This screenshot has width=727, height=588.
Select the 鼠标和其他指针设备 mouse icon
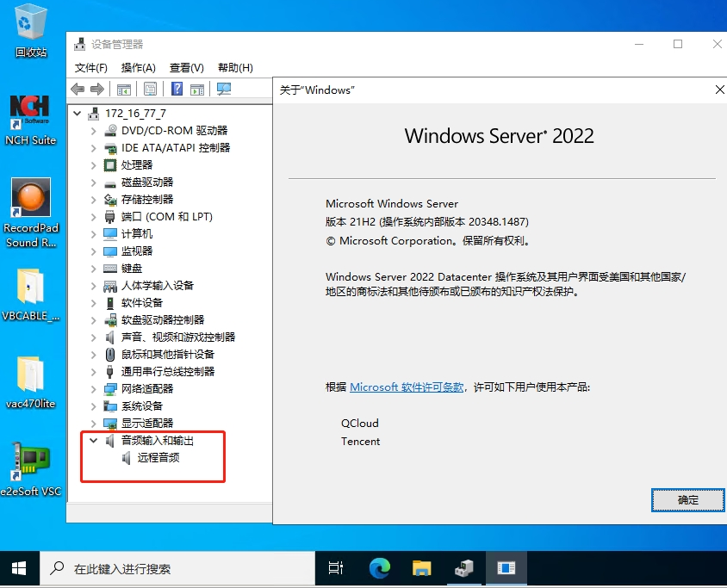(110, 355)
